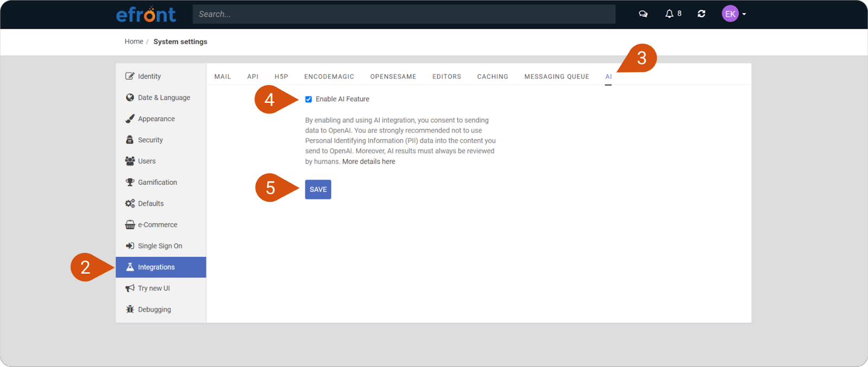Open the MESSAGING QUEUE tab

(x=557, y=76)
